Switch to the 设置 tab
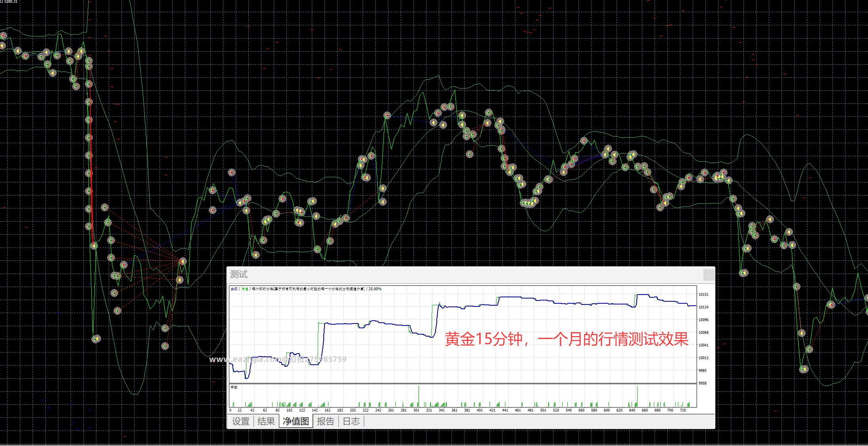Image resolution: width=868 pixels, height=446 pixels. (x=241, y=421)
